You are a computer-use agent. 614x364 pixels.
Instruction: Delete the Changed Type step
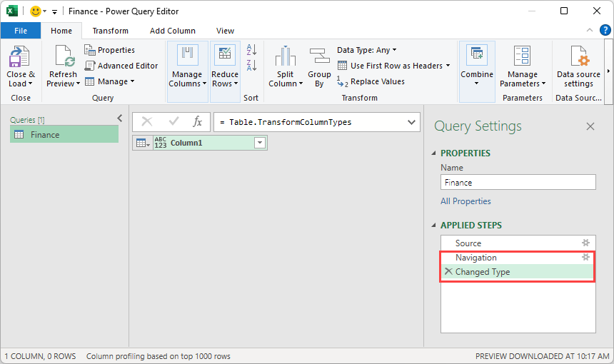[x=448, y=271]
